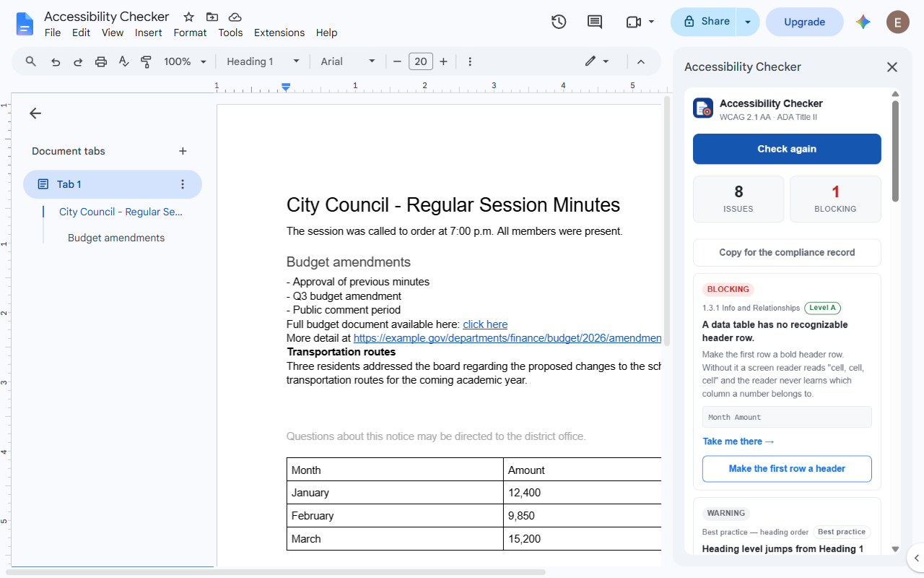Select Tab 1 in document tabs

pyautogui.click(x=113, y=184)
